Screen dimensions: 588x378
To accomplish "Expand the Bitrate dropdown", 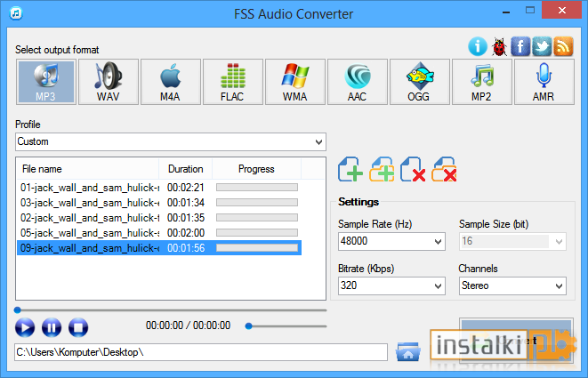I will pyautogui.click(x=391, y=286).
